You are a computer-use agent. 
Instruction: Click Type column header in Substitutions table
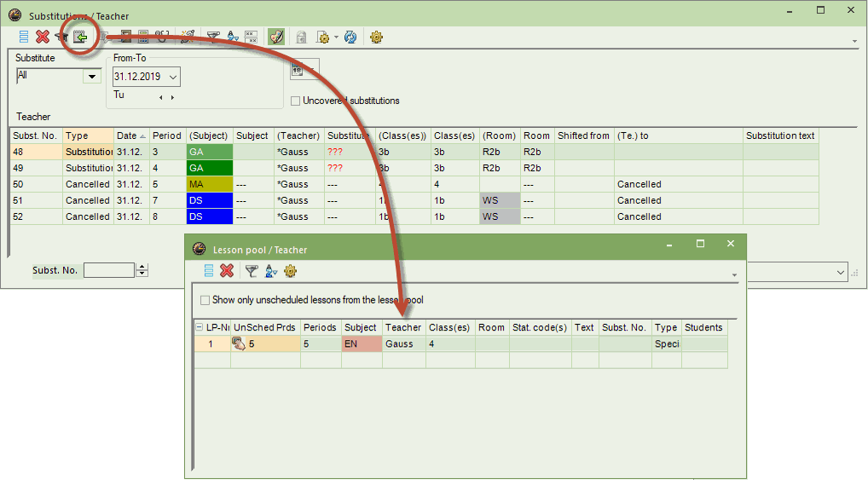pyautogui.click(x=88, y=135)
